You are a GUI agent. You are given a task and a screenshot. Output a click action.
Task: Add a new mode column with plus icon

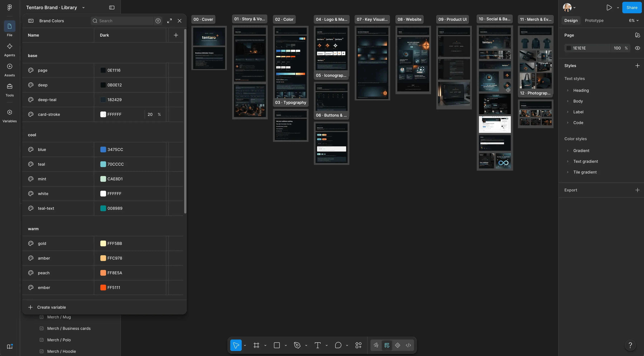pyautogui.click(x=176, y=35)
